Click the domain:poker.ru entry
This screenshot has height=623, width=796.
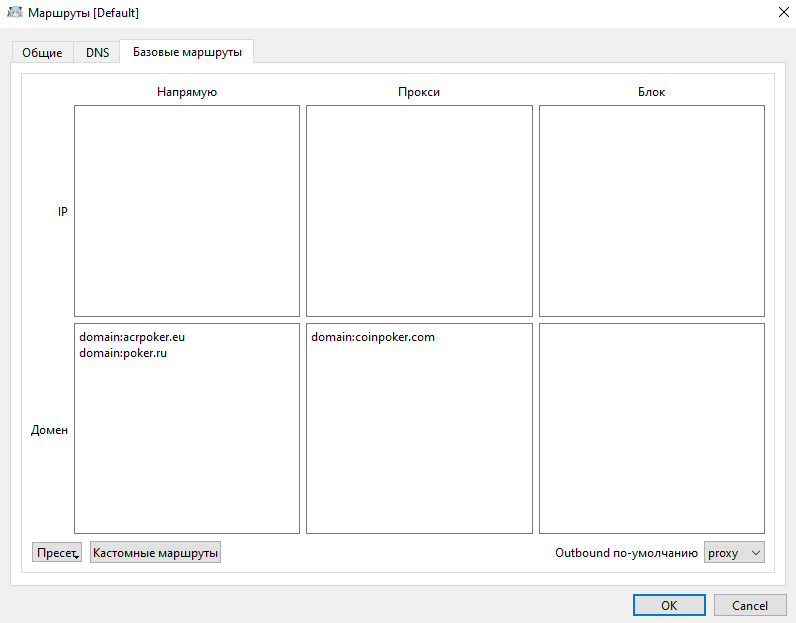(x=123, y=353)
